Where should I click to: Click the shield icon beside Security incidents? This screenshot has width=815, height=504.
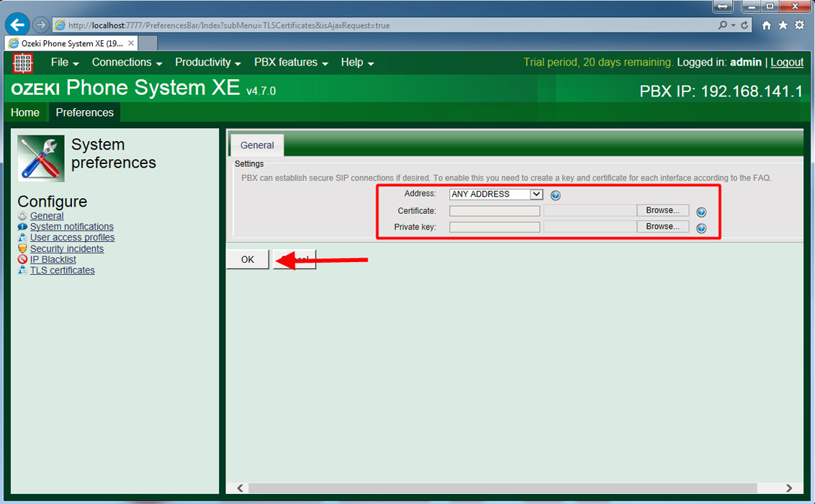coord(22,249)
